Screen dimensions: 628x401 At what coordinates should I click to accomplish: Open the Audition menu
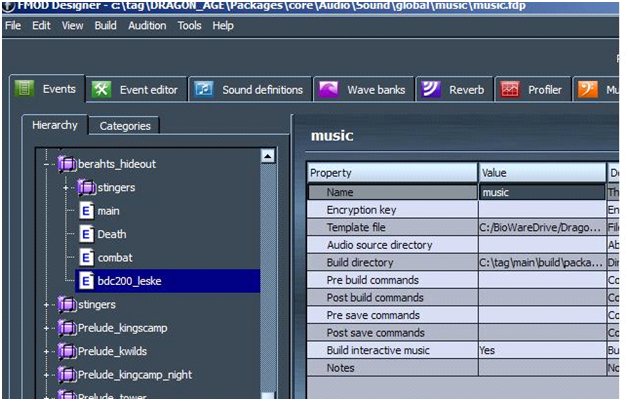coord(149,25)
